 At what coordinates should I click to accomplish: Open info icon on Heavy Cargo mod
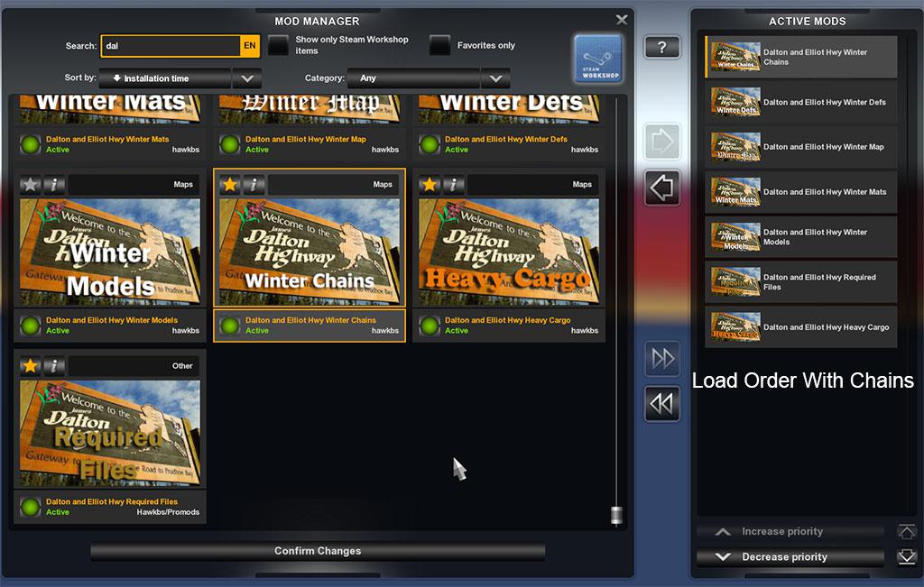[x=454, y=184]
